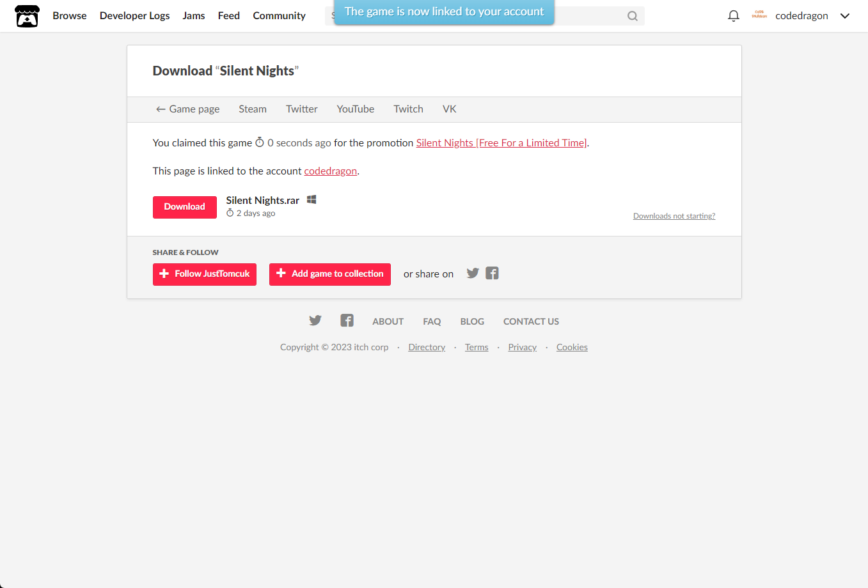Open the BLOG footer link

click(472, 321)
